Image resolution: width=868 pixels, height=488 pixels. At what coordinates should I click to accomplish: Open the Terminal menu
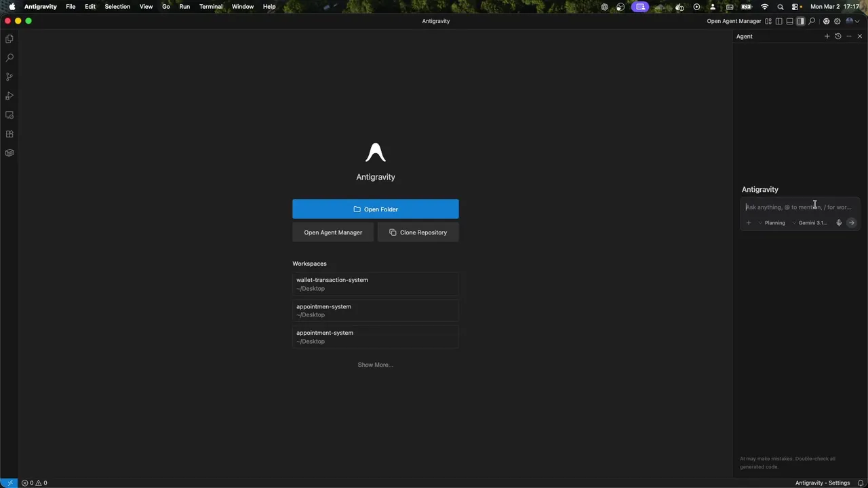click(211, 7)
